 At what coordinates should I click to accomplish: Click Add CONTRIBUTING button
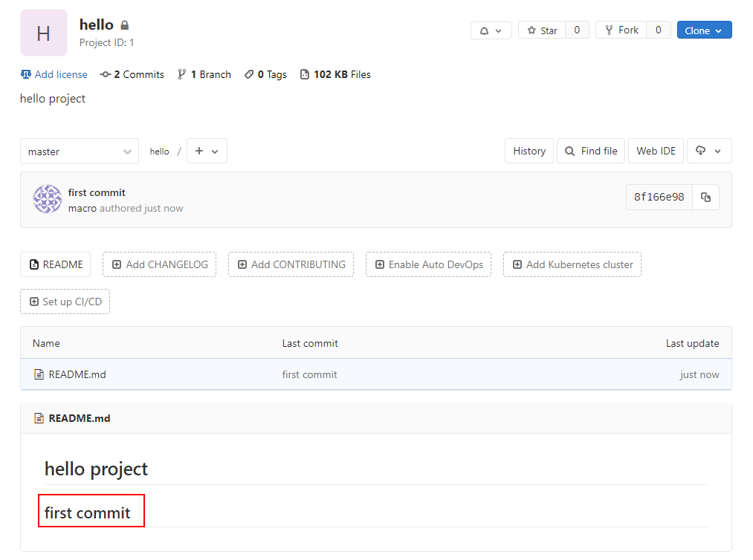[291, 264]
